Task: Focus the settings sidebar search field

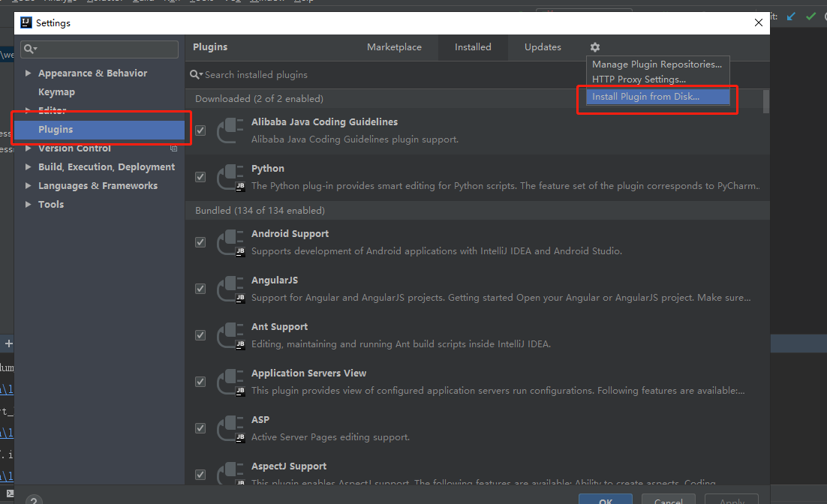Action: [x=99, y=49]
